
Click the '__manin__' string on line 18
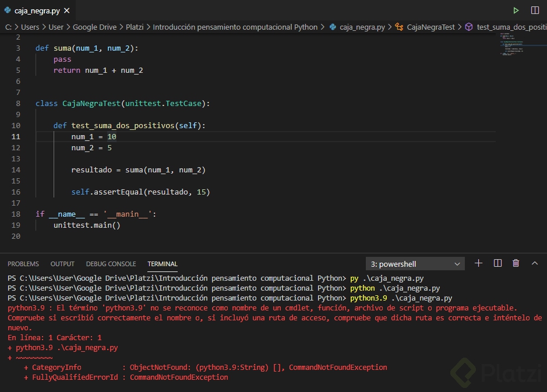[128, 214]
